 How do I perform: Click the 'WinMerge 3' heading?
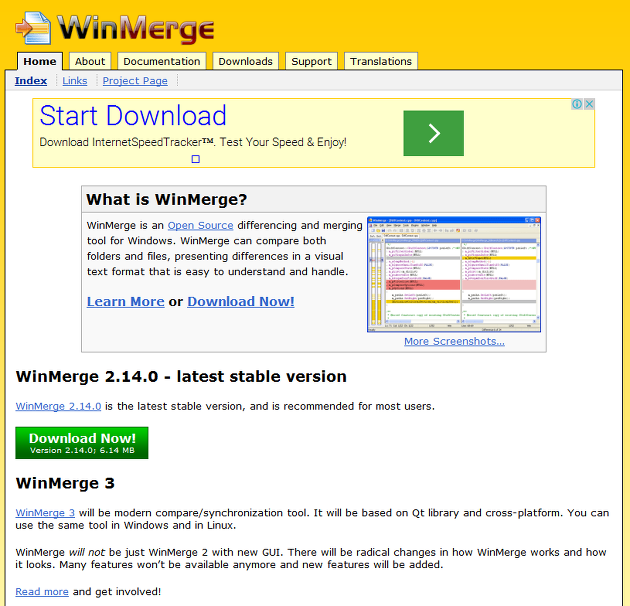point(65,483)
